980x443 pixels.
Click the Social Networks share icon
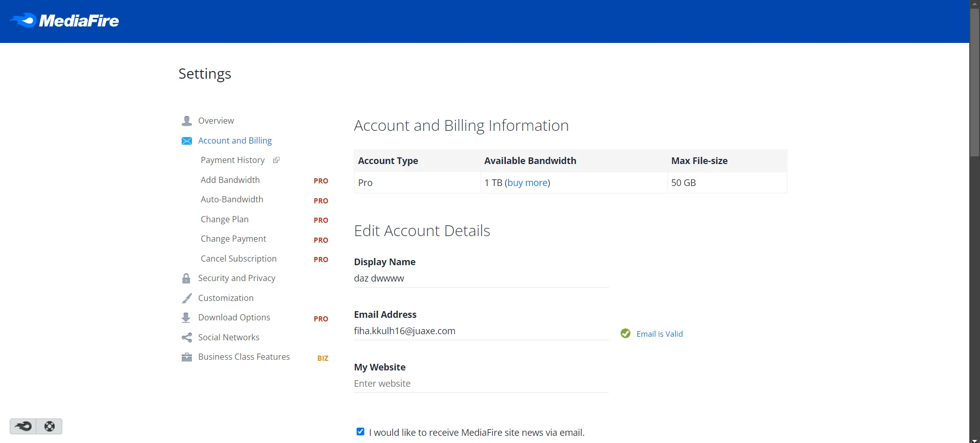click(x=187, y=338)
